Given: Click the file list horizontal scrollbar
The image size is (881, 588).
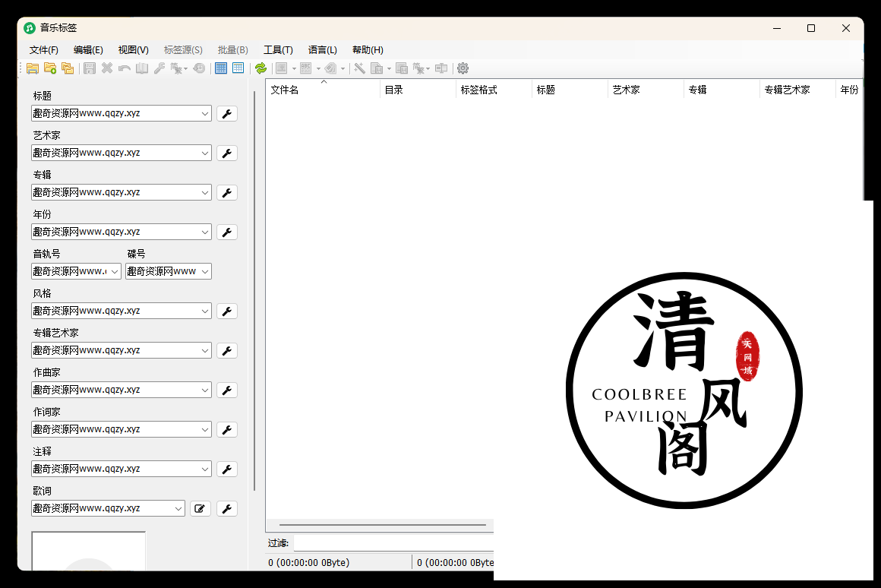Looking at the screenshot, I should coord(382,525).
